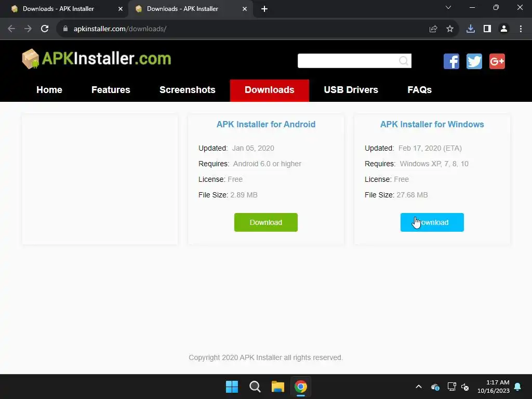Go back with browser back arrow
Screen dimensions: 532x399
(x=11, y=29)
